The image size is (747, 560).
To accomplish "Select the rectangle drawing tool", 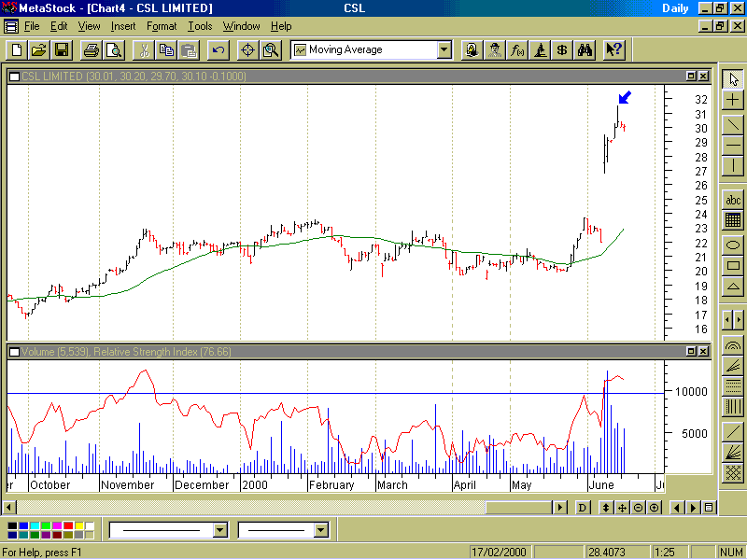I will tap(733, 266).
